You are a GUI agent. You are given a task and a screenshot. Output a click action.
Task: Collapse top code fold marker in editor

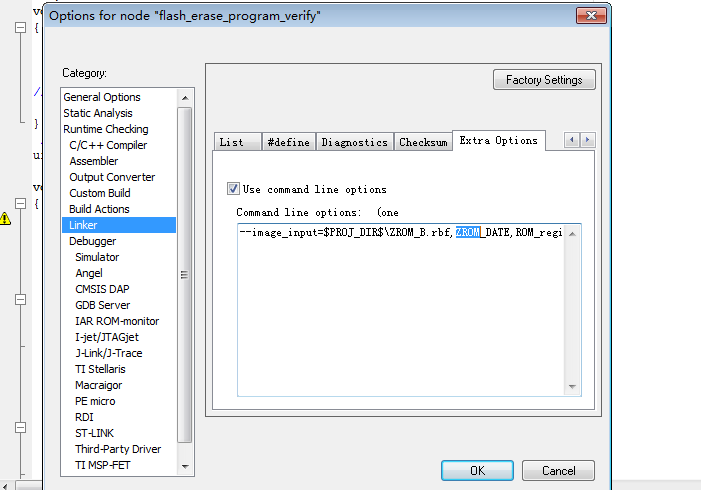pyautogui.click(x=21, y=28)
